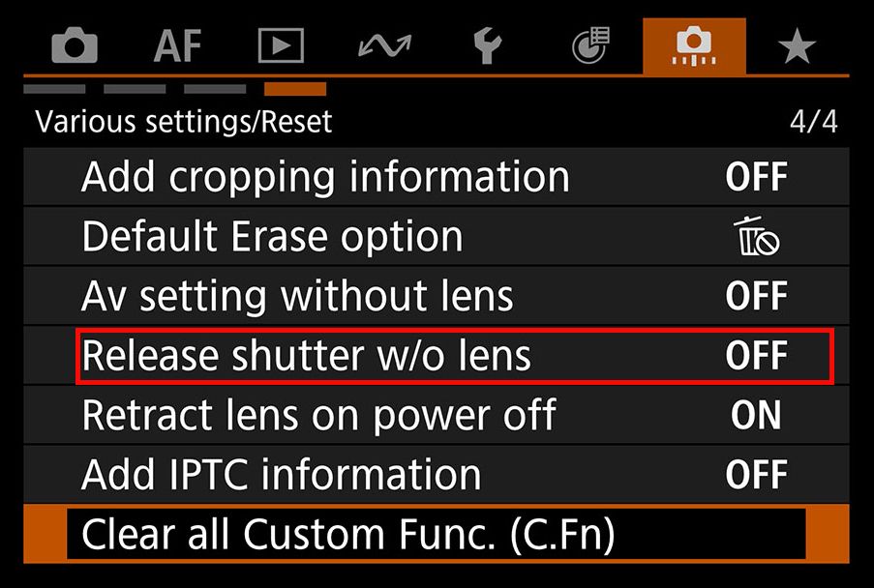This screenshot has width=874, height=588.
Task: Select the orange Custom Functions camera tab
Action: point(694,45)
